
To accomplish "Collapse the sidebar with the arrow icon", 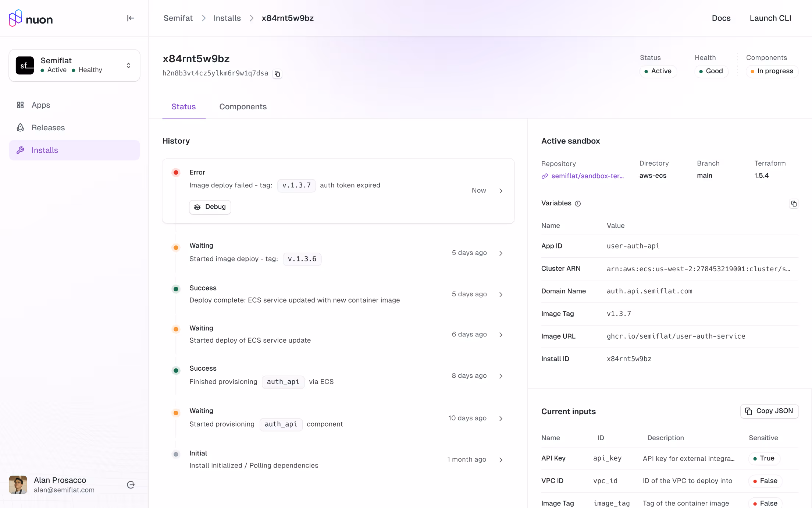I will pos(131,18).
